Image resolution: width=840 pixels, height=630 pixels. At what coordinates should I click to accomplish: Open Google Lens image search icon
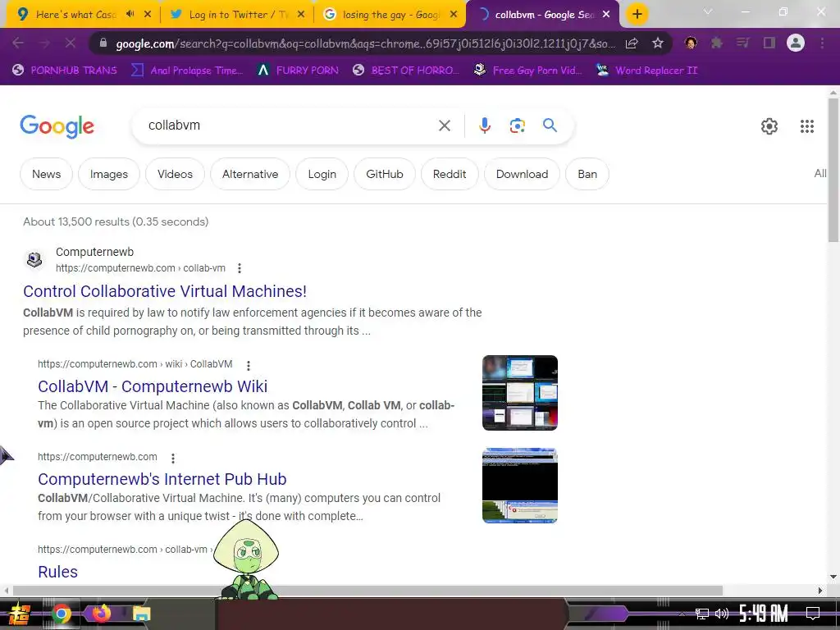tap(517, 126)
